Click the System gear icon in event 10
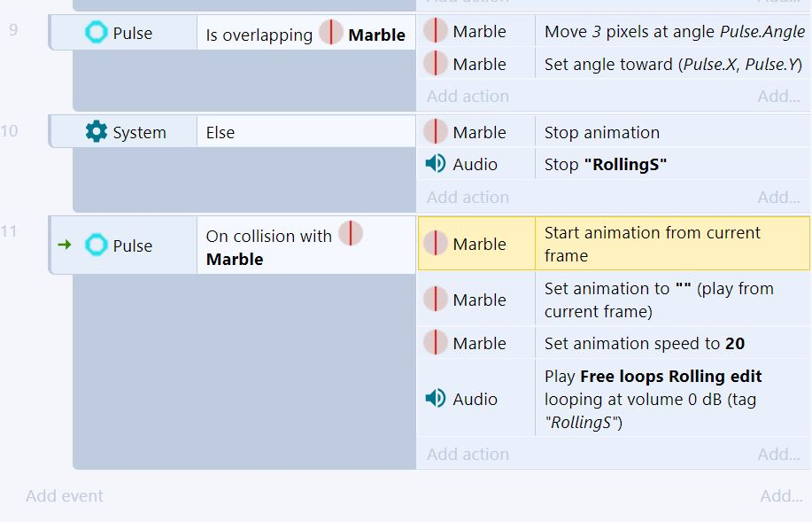 click(96, 132)
